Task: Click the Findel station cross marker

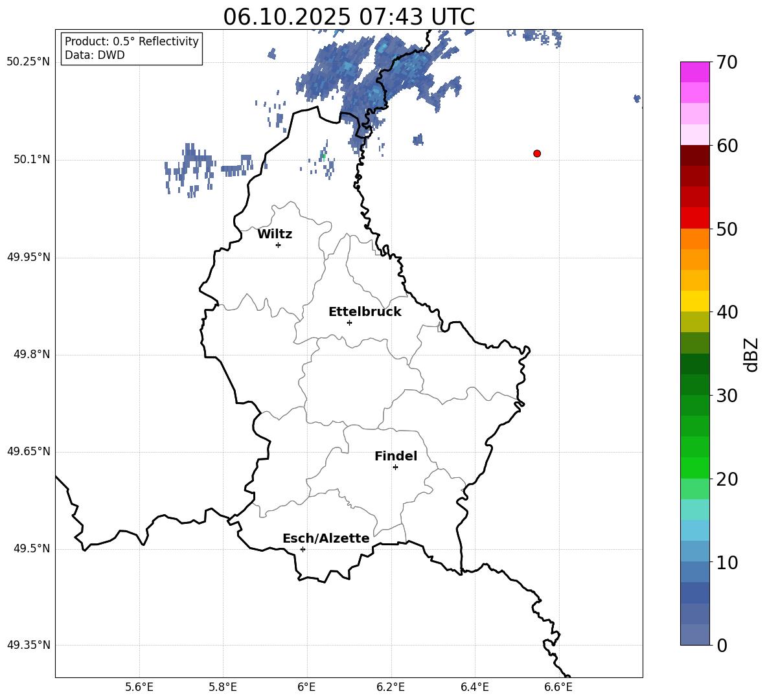Action: pos(395,468)
